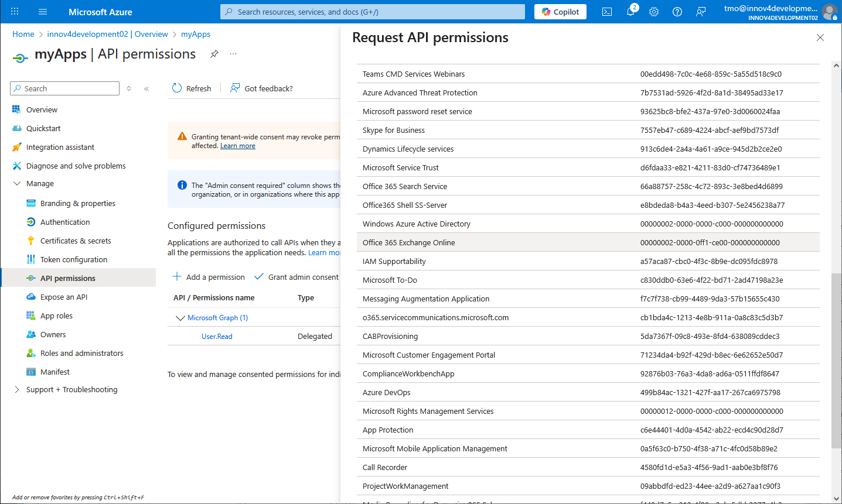Expand Support + Troubleshooting section
This screenshot has height=504, width=842.
pos(17,390)
